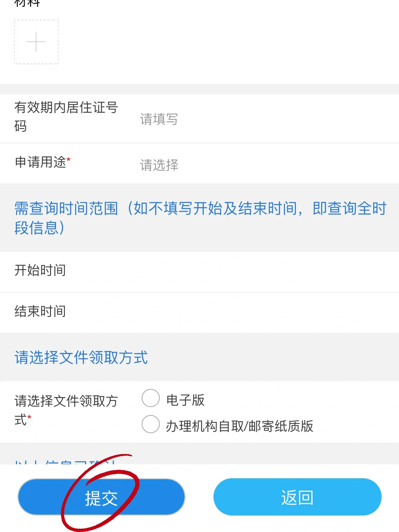Screen dimensions: 399x532
Task: Open the 申请用途 请选择 dropdown
Action: (x=159, y=165)
